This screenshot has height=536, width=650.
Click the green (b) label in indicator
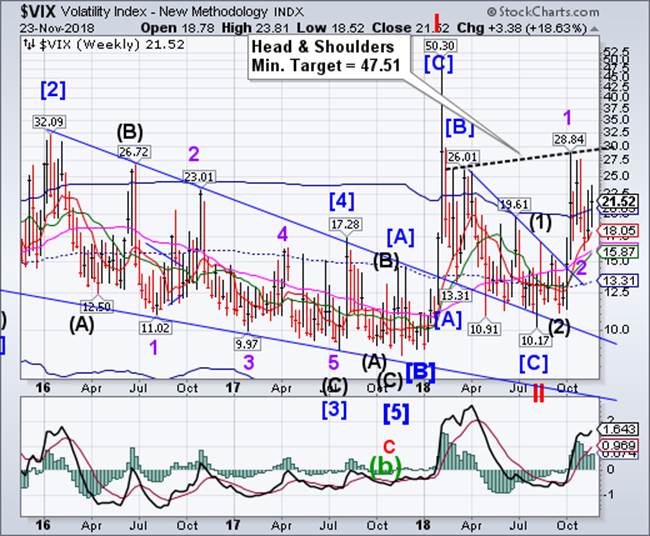click(x=386, y=466)
